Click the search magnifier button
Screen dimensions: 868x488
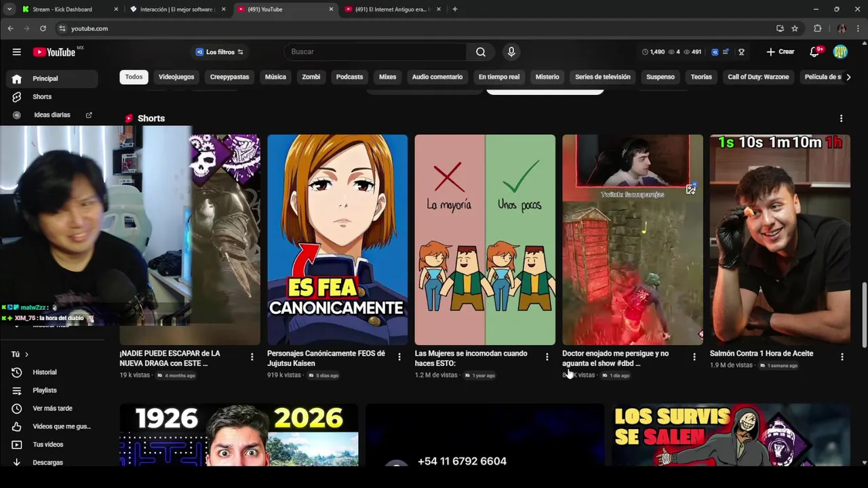coord(481,52)
